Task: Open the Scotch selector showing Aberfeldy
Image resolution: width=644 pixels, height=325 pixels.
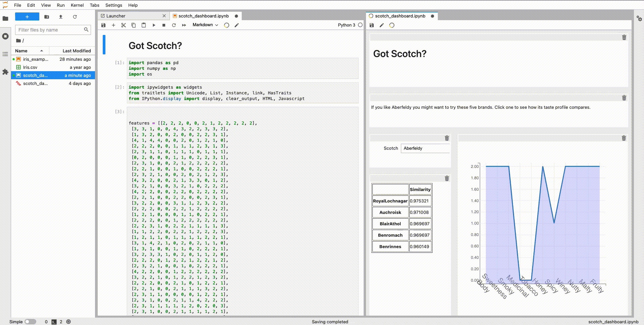Action: tap(425, 148)
